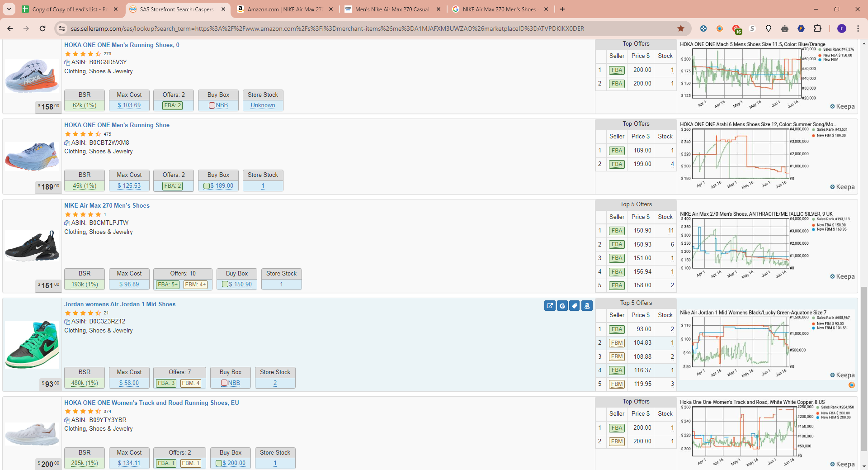Open the NIKE Air Max 270 Men's Shoes title link
Image resolution: width=868 pixels, height=470 pixels.
point(107,205)
